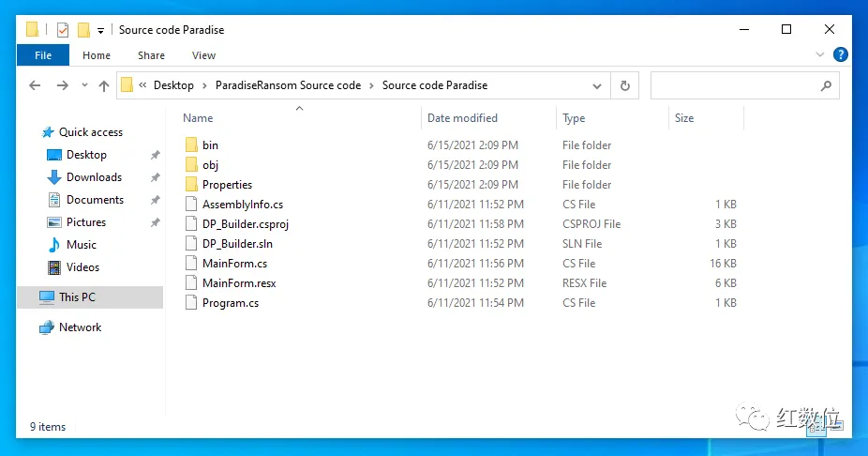Refresh the current folder view
Image resolution: width=868 pixels, height=456 pixels.
pyautogui.click(x=625, y=86)
